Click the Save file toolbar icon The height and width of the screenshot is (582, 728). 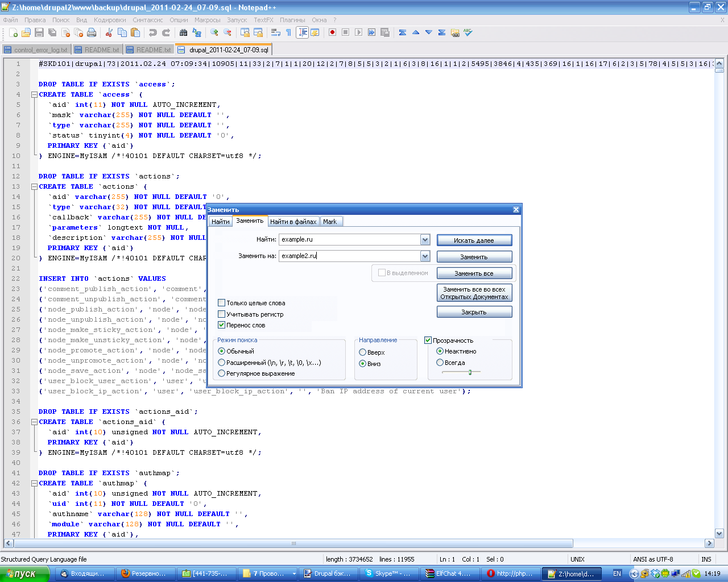point(39,33)
